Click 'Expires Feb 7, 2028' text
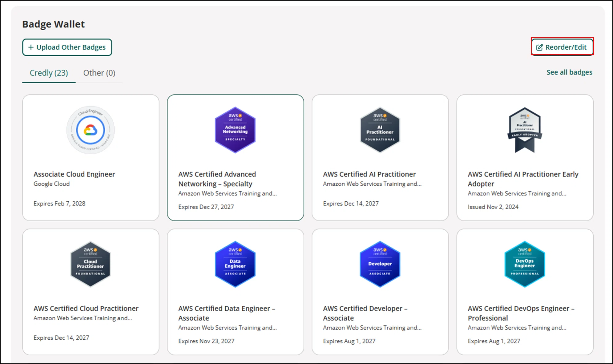 click(x=59, y=204)
